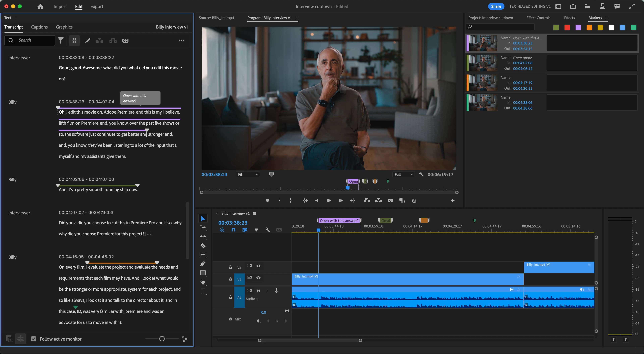Image resolution: width=644 pixels, height=354 pixels.
Task: Select the Pen tool in timeline toolbox
Action: coord(203,264)
